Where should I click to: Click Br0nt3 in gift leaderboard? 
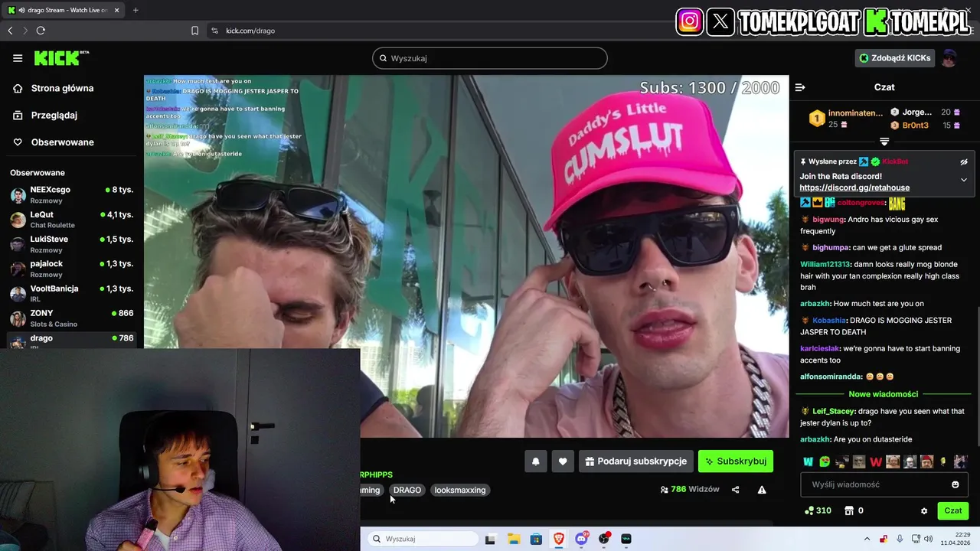(915, 126)
